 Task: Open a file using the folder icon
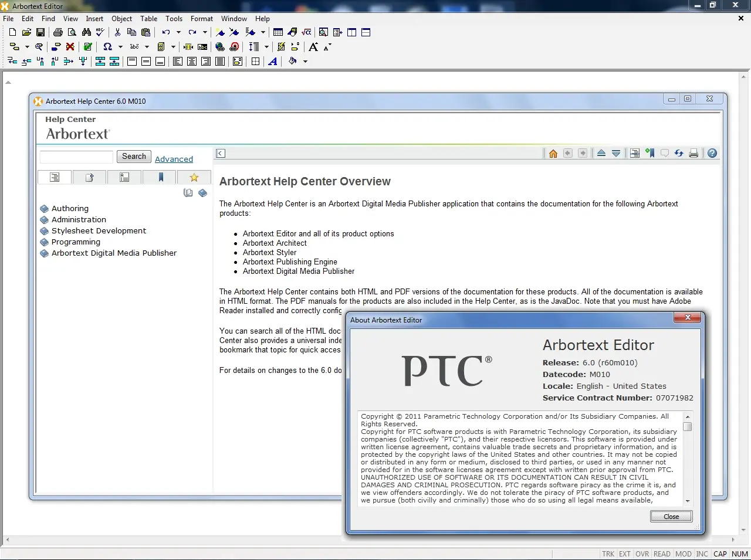point(26,32)
